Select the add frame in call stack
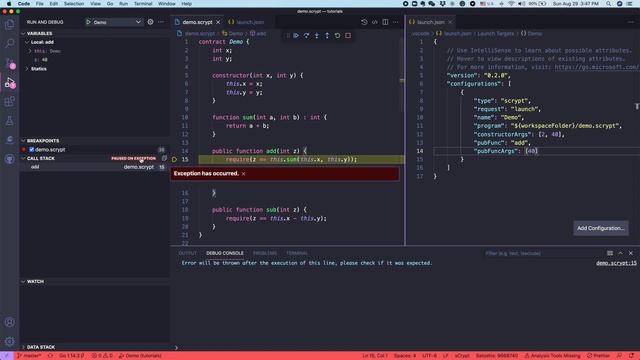The height and width of the screenshot is (360, 640). click(95, 167)
